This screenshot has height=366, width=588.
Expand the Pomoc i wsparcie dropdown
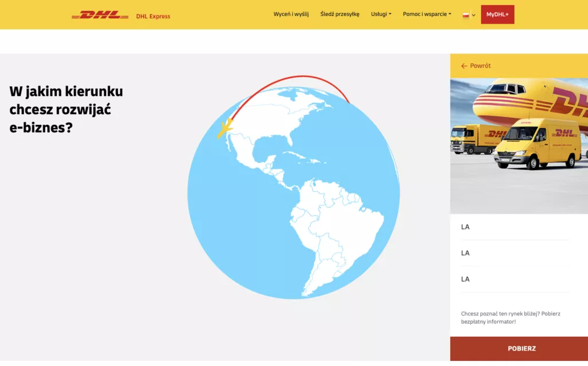click(427, 14)
